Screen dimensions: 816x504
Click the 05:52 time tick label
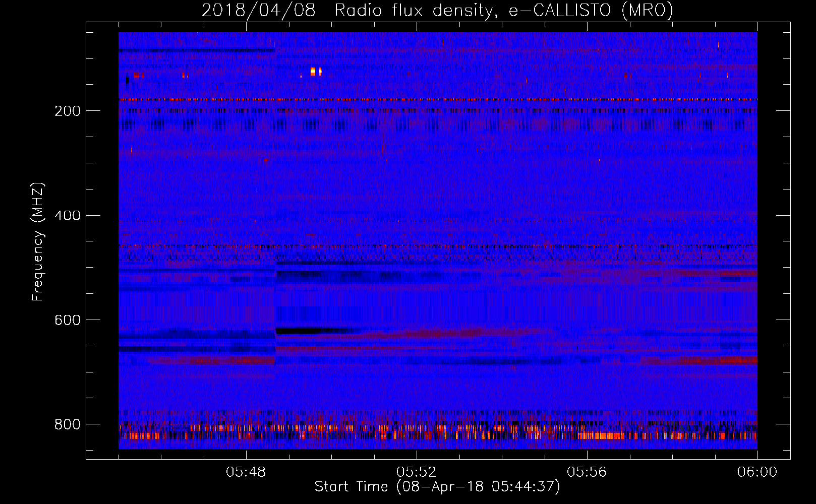click(416, 472)
